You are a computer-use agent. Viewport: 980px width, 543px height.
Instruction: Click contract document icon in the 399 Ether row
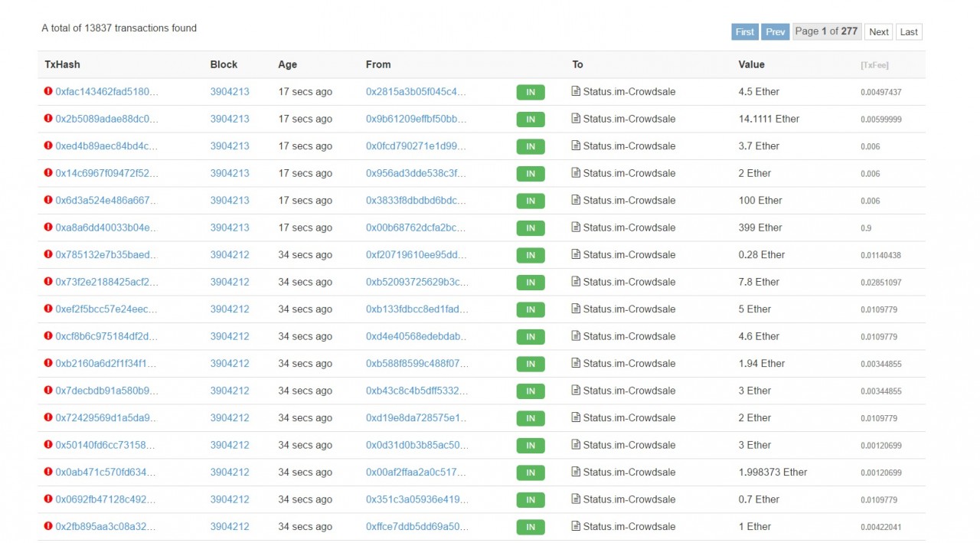pyautogui.click(x=577, y=227)
